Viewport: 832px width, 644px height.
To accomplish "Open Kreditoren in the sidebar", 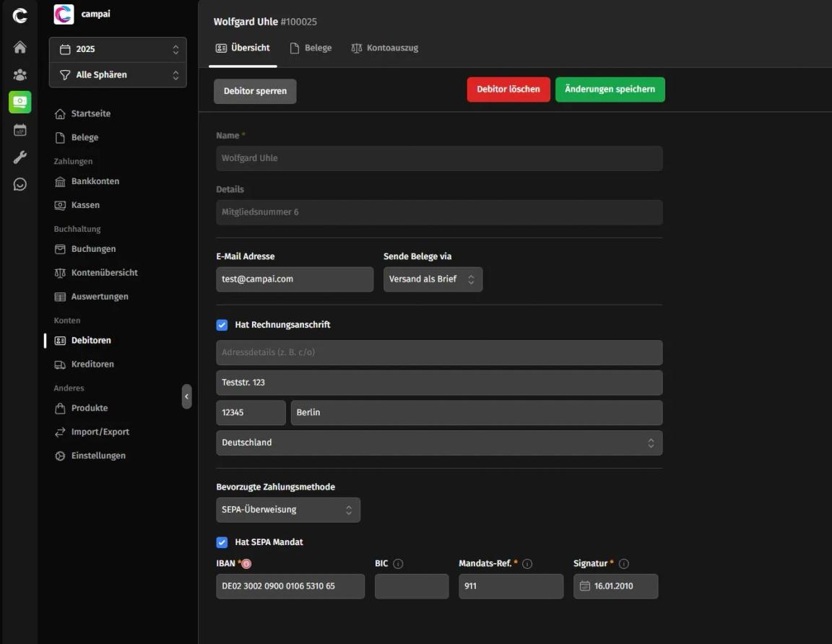I will coord(84,365).
